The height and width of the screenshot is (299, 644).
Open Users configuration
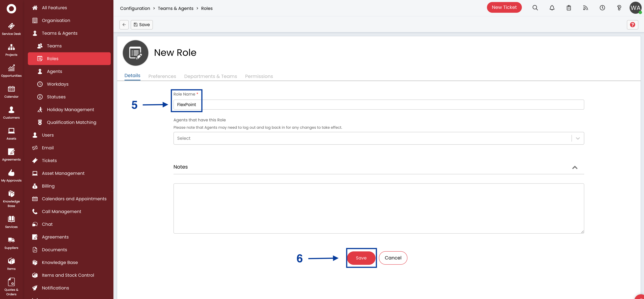click(x=69, y=135)
